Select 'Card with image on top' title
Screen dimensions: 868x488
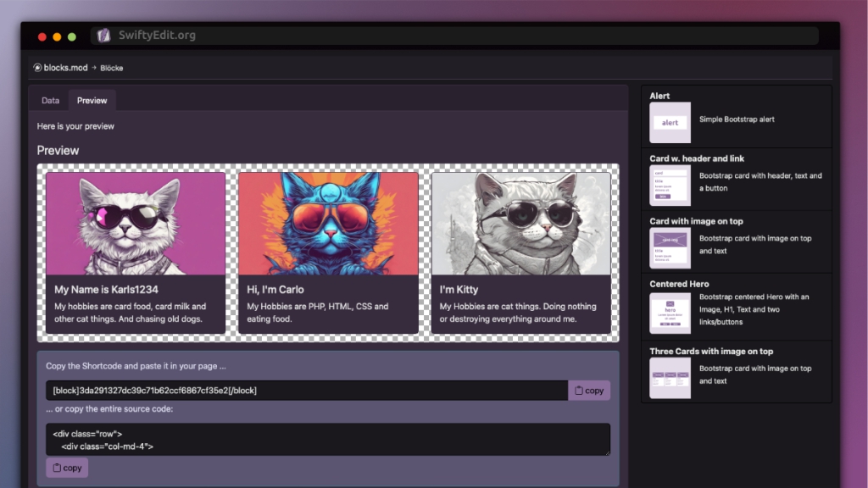click(696, 221)
